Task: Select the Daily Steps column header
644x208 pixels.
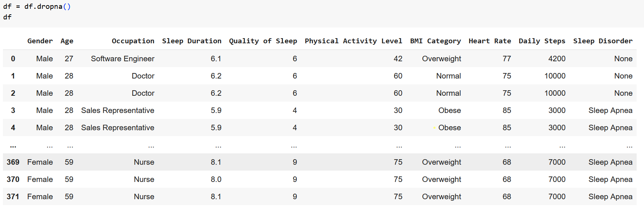Action: point(542,41)
